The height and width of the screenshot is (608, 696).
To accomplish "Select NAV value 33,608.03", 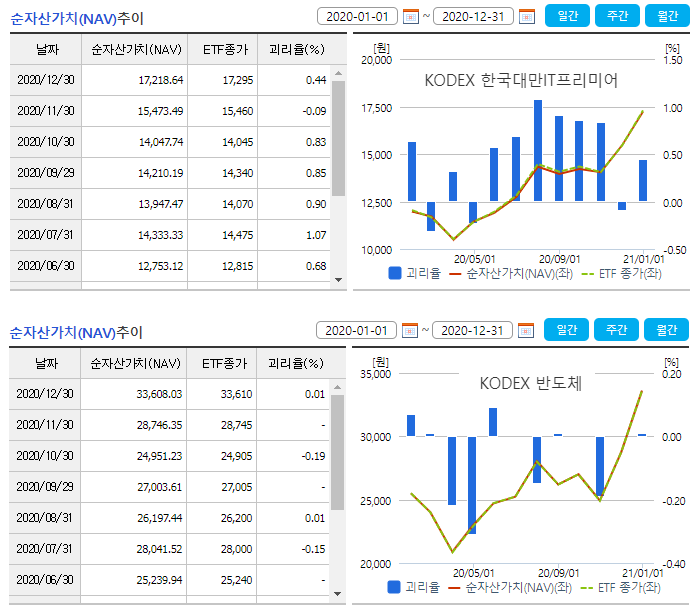I will (x=159, y=394).
